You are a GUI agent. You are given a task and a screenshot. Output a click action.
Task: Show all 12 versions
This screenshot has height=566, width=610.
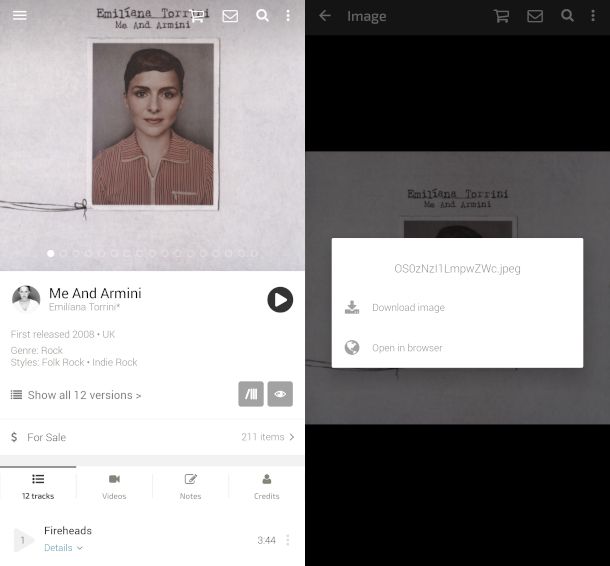click(84, 395)
